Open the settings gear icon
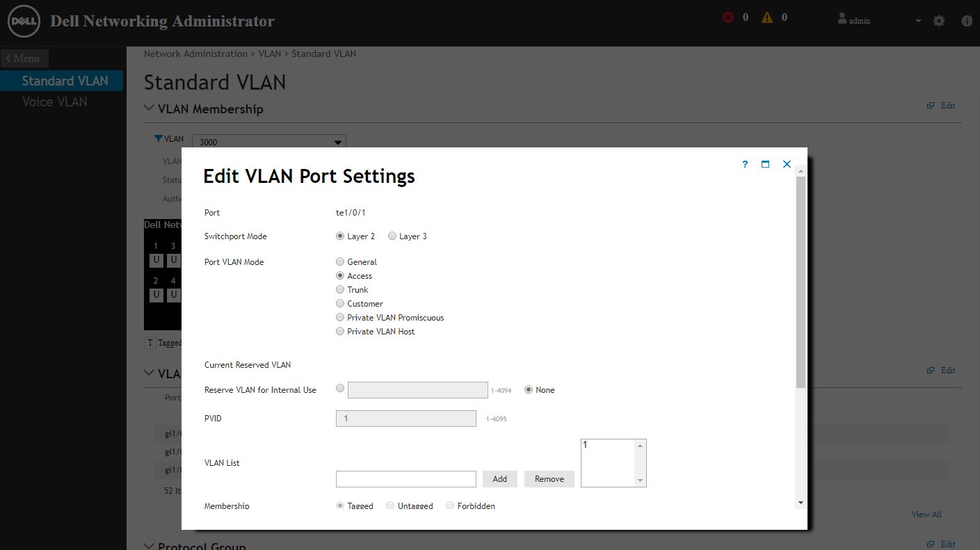Image resolution: width=980 pixels, height=550 pixels. [x=939, y=21]
